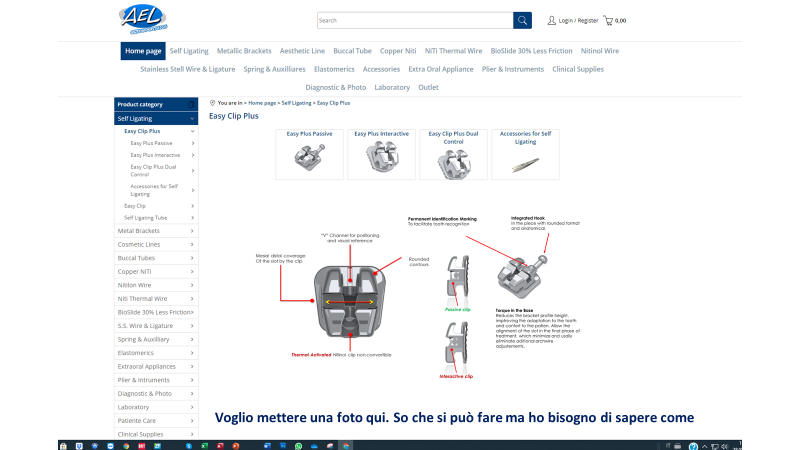Open Extraoral Appliances sidebar category

(x=146, y=367)
